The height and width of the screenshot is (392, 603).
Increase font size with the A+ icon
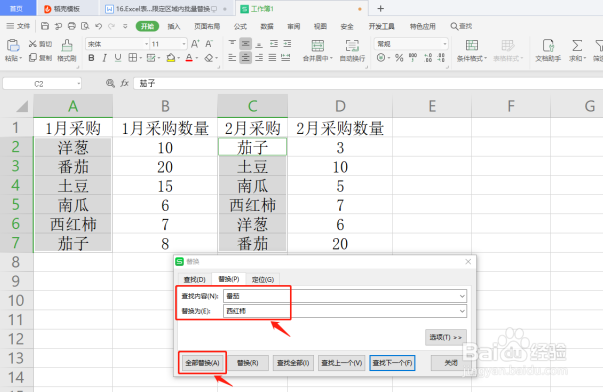(x=195, y=44)
